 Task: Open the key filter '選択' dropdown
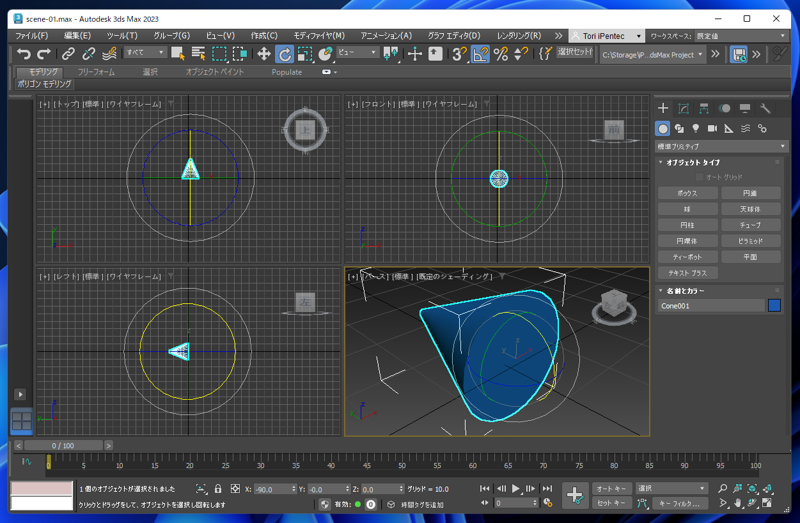(671, 488)
